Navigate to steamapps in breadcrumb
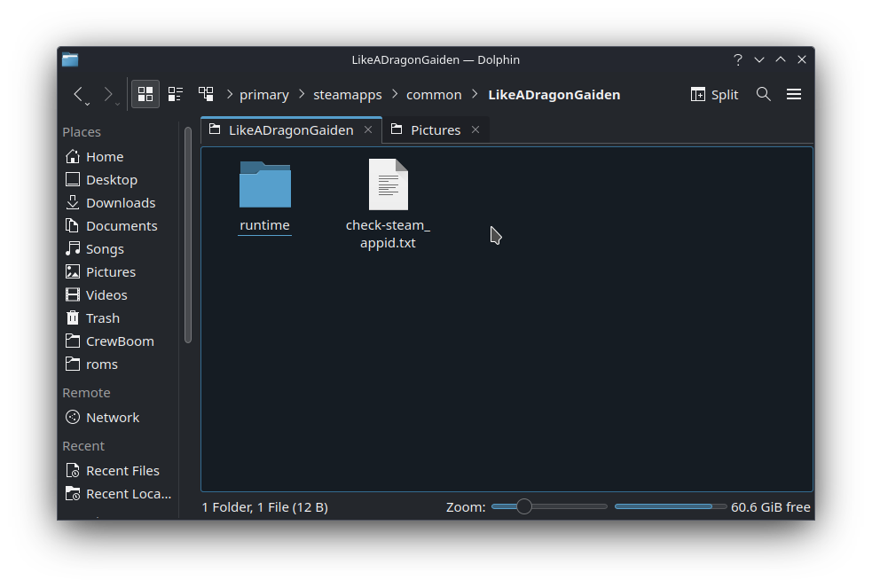 tap(348, 95)
